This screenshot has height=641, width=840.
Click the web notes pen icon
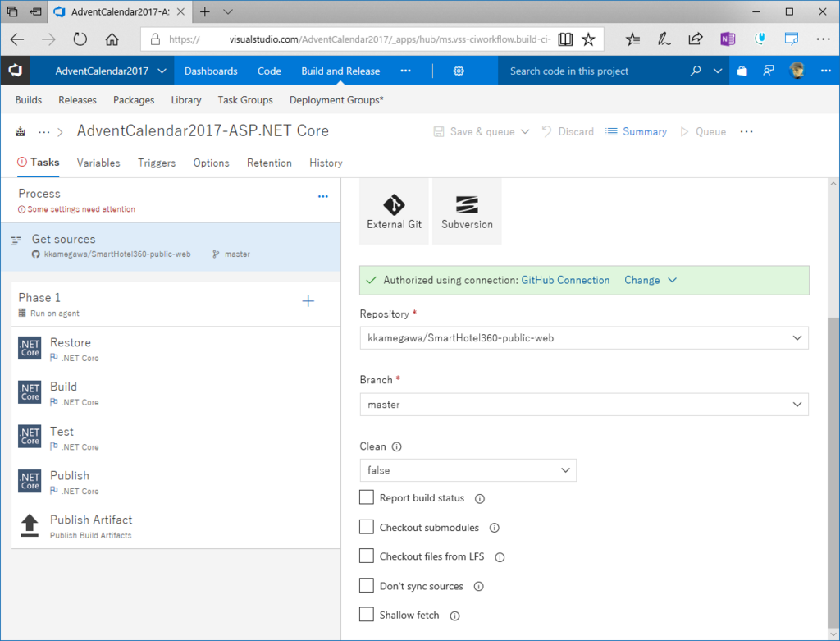coord(664,39)
